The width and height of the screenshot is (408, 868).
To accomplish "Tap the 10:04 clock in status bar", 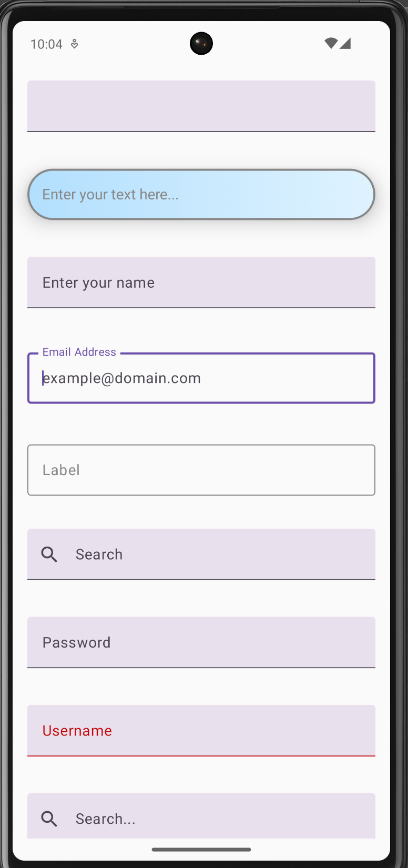I will [46, 44].
